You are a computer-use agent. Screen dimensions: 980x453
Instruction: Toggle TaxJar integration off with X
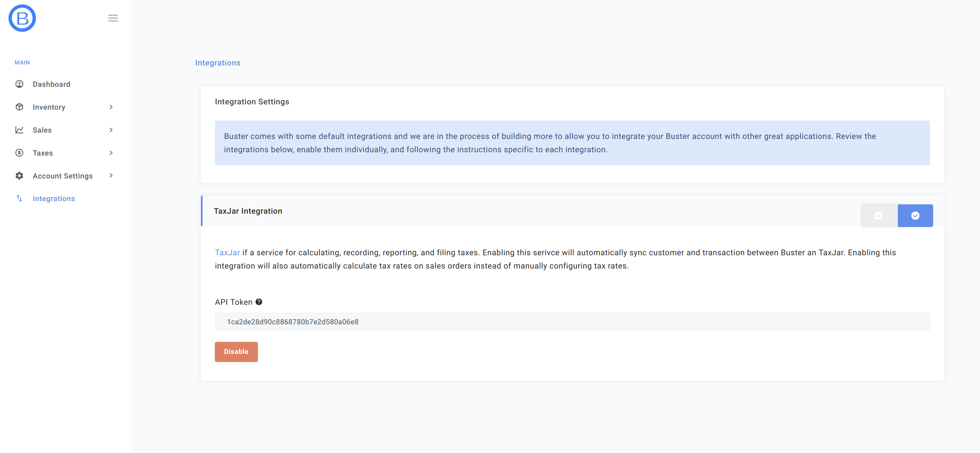tap(879, 216)
